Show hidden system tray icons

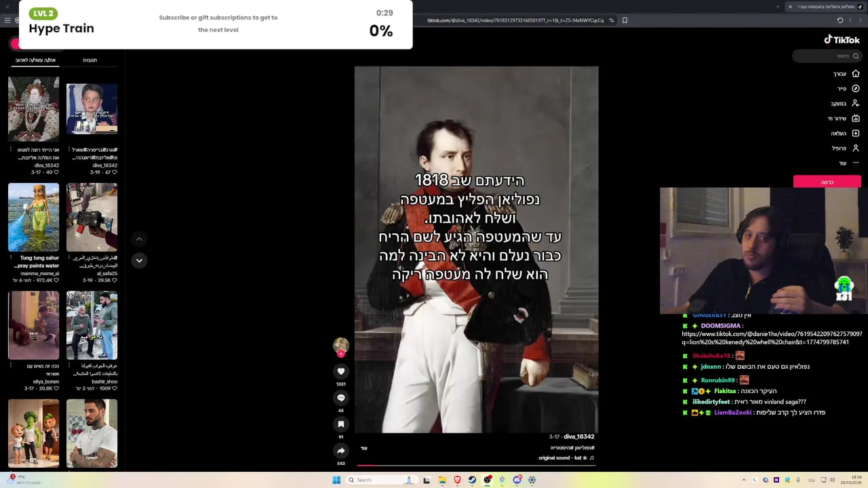[x=743, y=480]
